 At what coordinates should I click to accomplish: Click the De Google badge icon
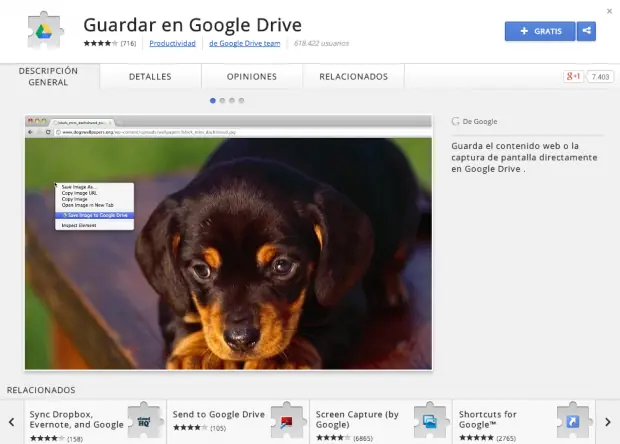(456, 121)
